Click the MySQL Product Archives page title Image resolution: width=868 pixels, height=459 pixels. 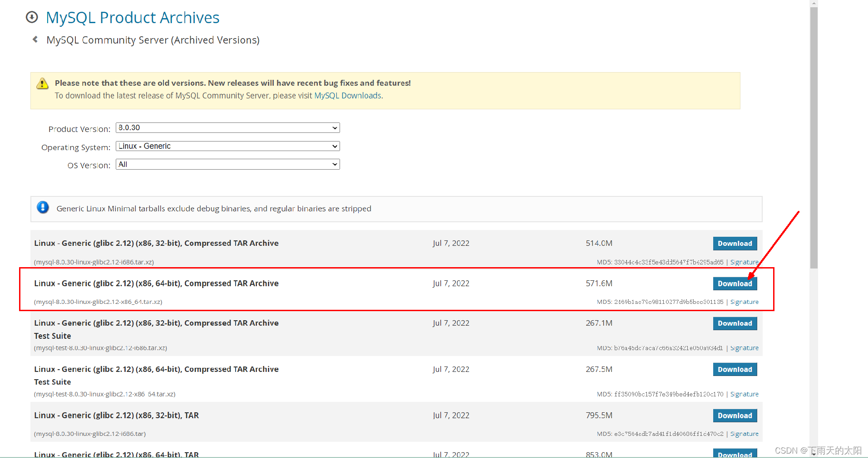[132, 17]
